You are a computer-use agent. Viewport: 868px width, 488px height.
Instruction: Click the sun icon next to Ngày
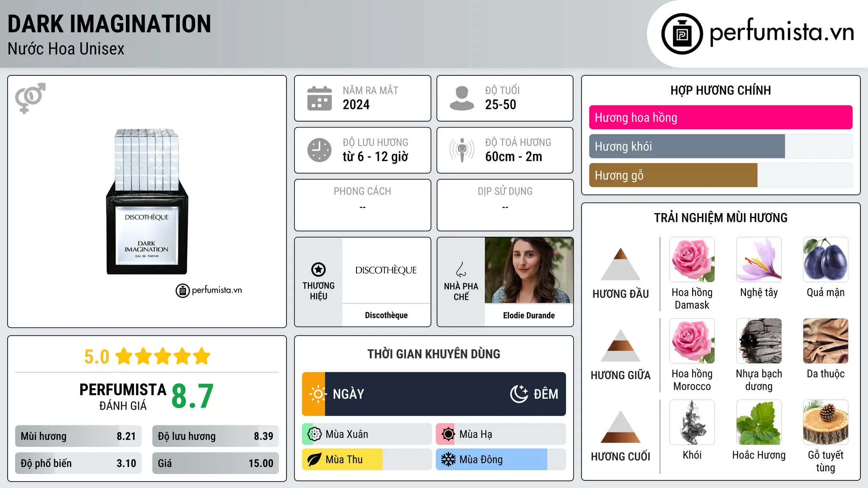317,394
